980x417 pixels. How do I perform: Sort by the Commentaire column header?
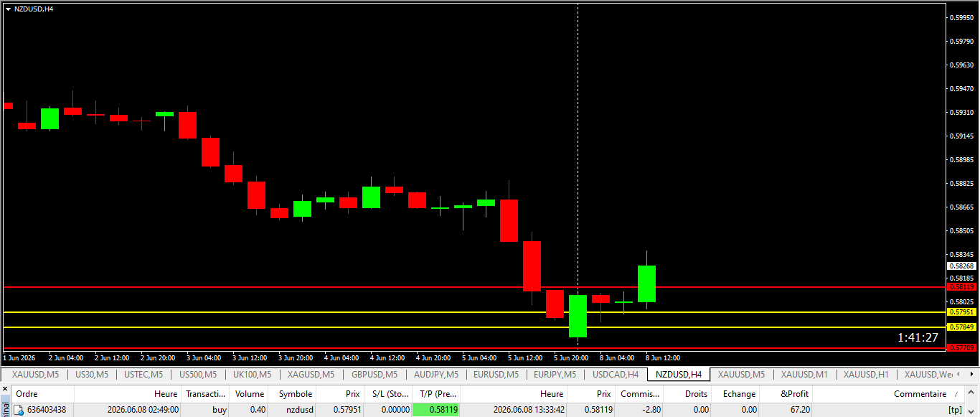[x=890, y=394]
